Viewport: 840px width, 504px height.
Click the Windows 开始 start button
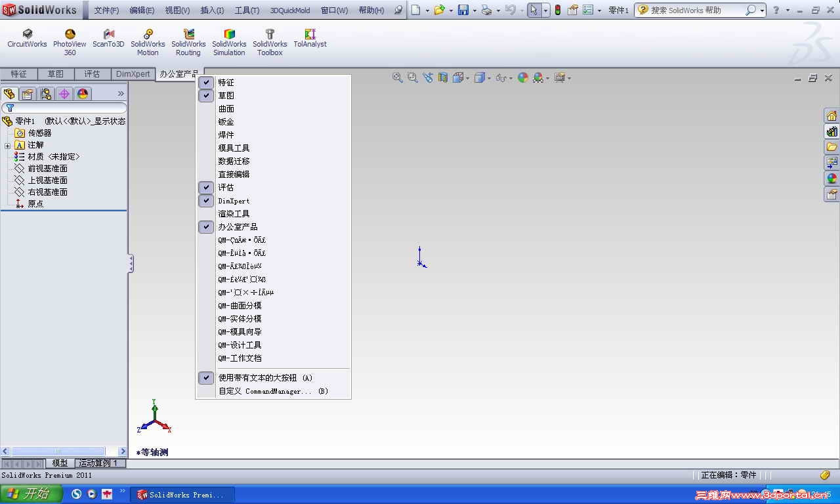(31, 494)
